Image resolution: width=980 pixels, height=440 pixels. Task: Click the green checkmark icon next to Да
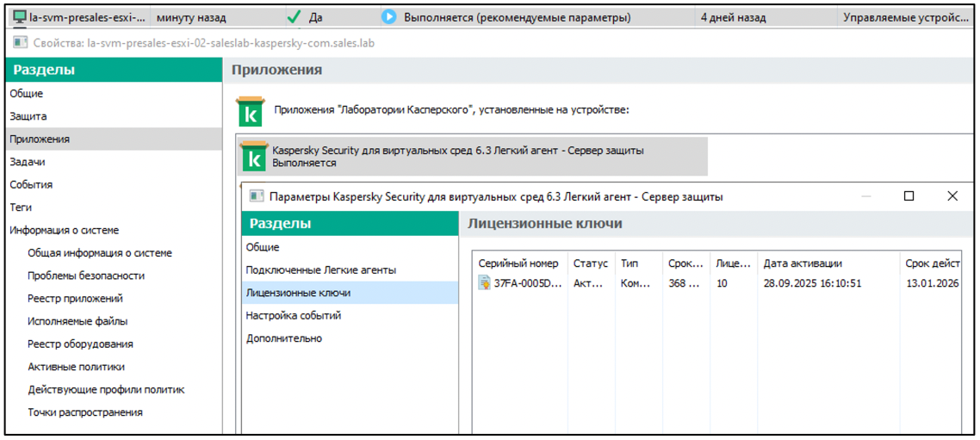tap(294, 17)
